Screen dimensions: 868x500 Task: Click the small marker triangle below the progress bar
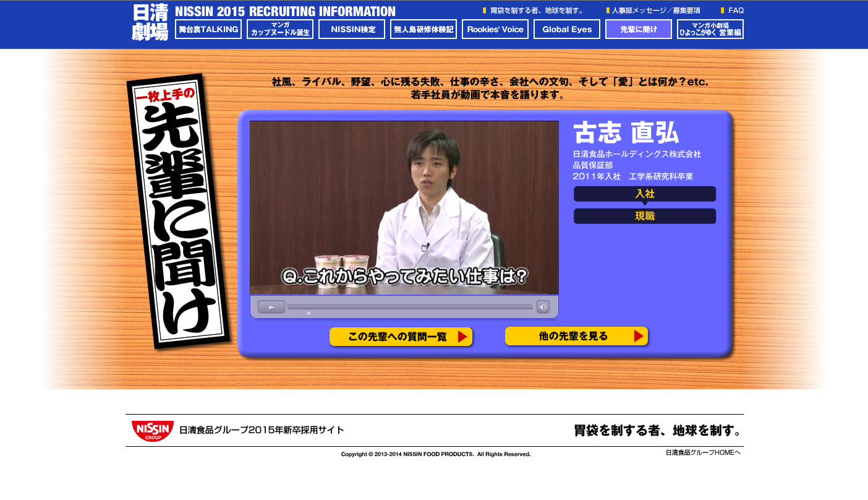[308, 313]
